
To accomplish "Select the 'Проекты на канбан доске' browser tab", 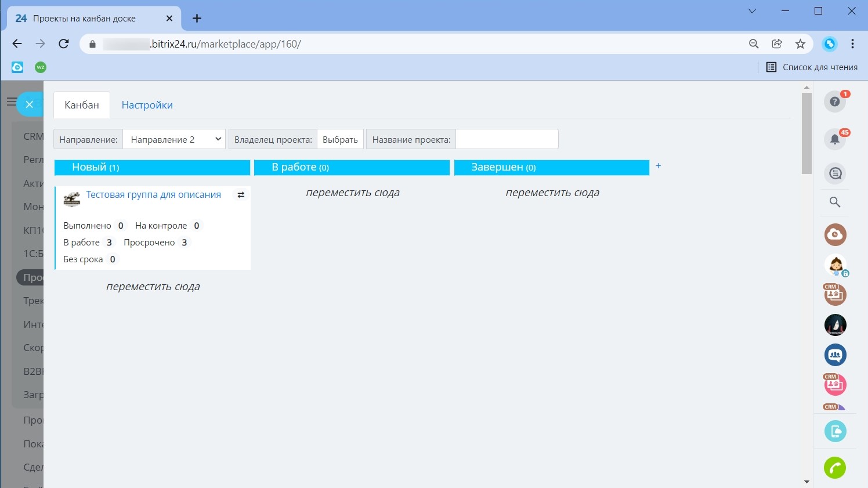I will [95, 18].
